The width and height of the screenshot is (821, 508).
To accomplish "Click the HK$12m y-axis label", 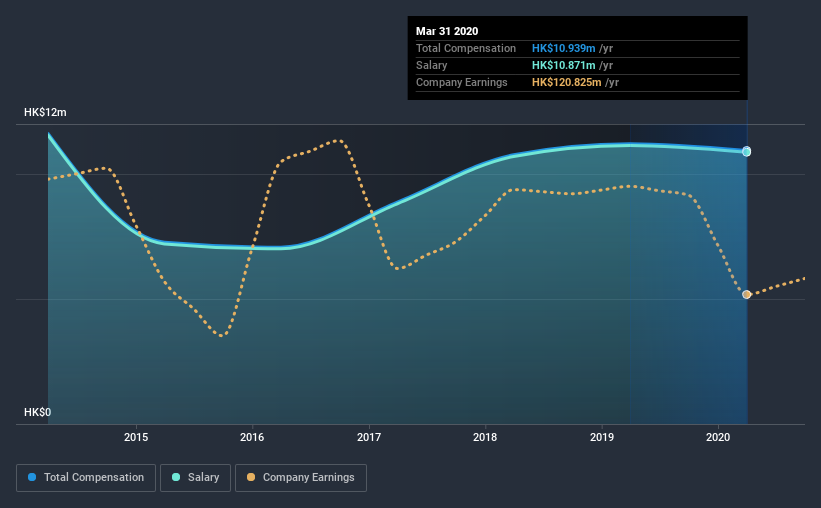I will [46, 113].
